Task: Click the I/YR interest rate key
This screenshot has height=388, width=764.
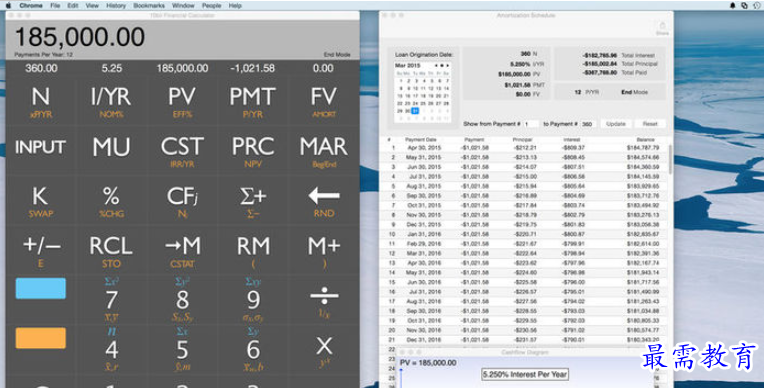Action: (111, 100)
